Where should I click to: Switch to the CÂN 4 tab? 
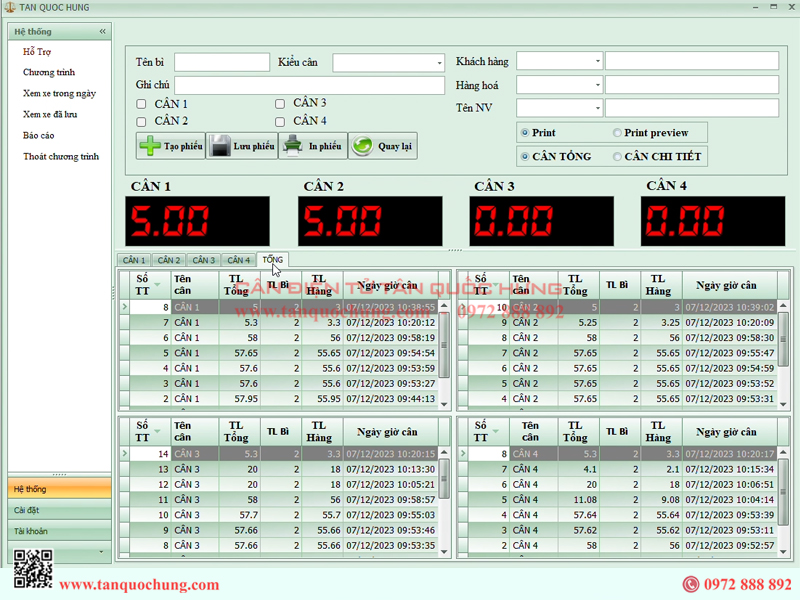pos(238,260)
